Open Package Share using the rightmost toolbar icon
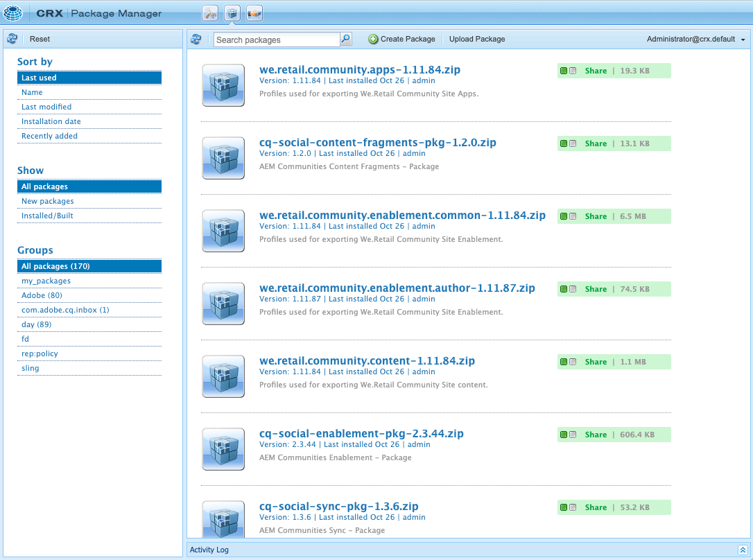753x560 pixels. (x=254, y=12)
